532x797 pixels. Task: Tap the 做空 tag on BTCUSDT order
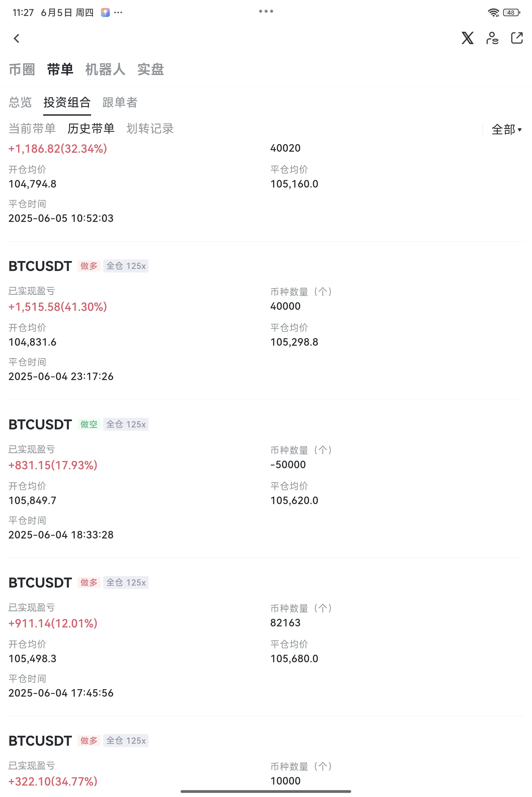pos(89,424)
